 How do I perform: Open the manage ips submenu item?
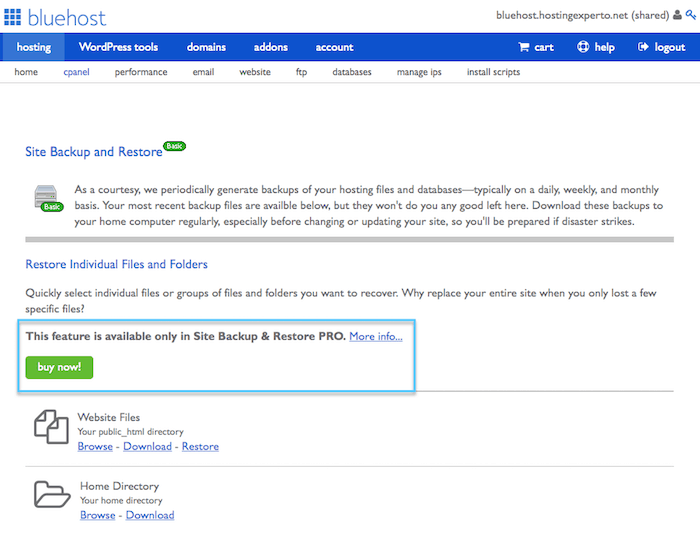coord(419,72)
